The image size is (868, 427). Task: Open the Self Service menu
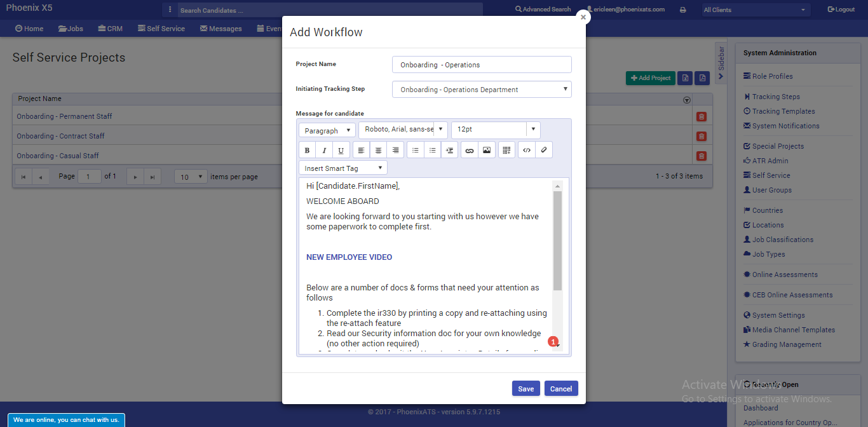click(161, 29)
